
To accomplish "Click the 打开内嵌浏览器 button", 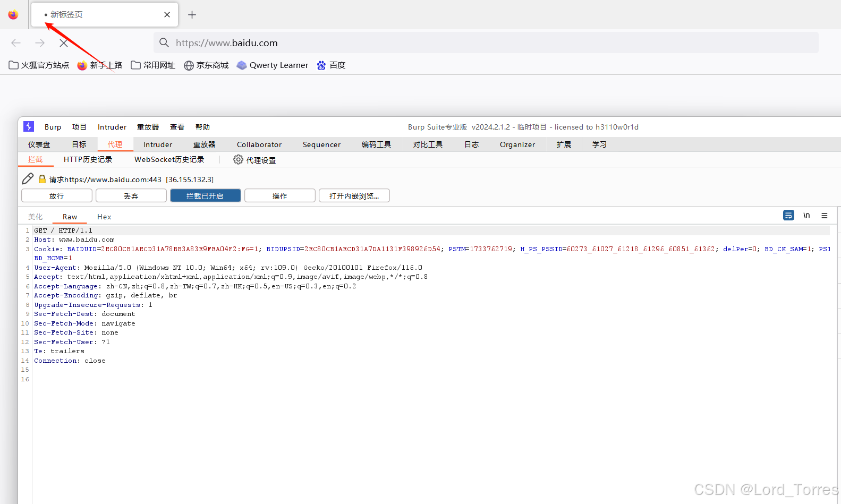I will [354, 196].
